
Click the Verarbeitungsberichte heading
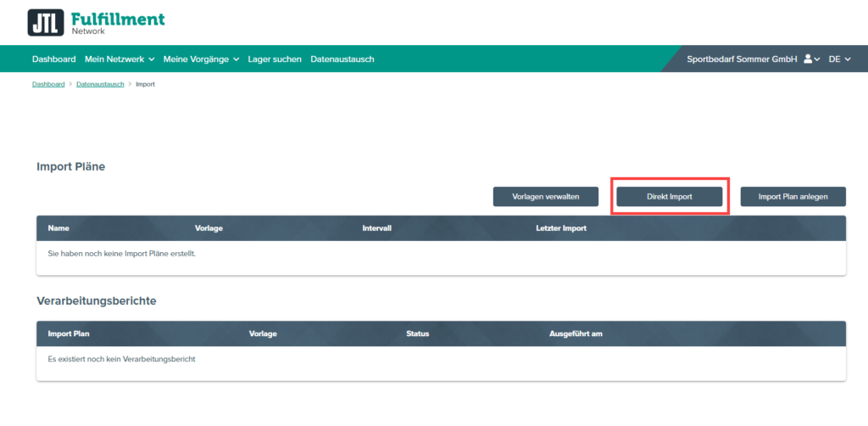[x=97, y=300]
